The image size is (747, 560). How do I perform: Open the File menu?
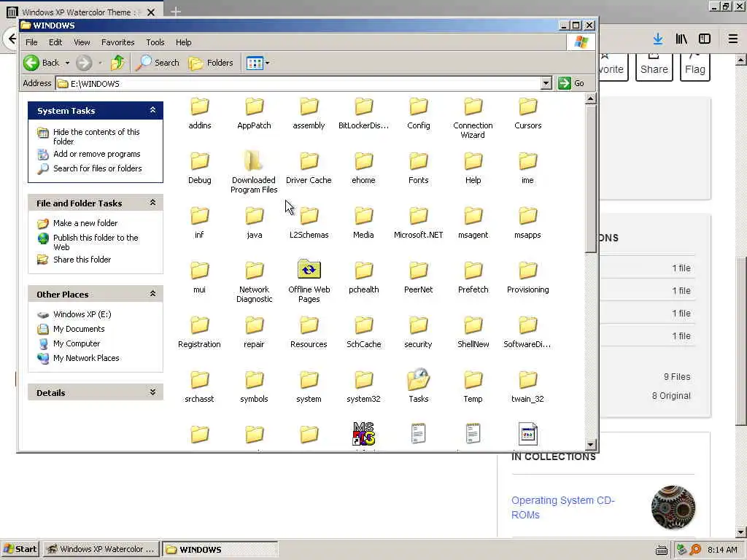31,42
